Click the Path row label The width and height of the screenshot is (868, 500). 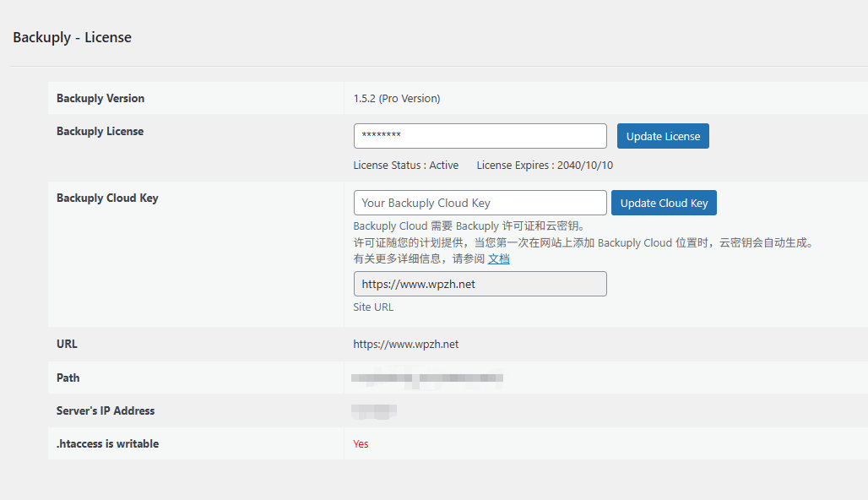[x=68, y=378]
